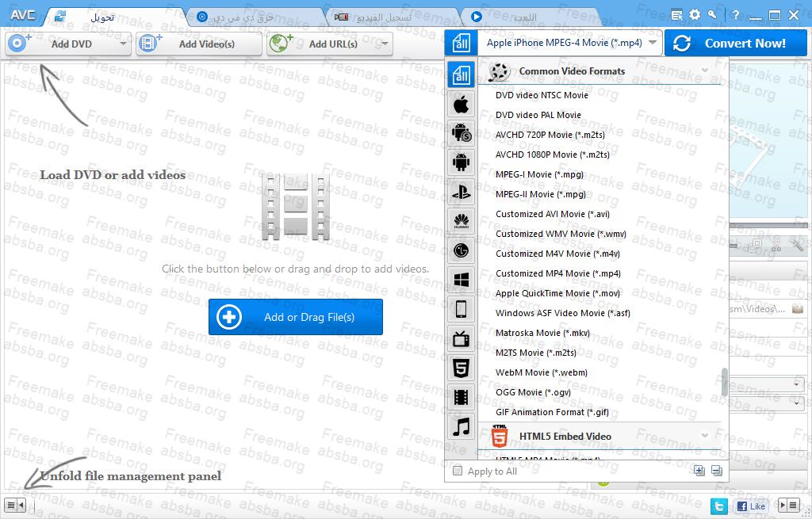Click the Facebook Like button
Screen dimensions: 812x519
751,506
